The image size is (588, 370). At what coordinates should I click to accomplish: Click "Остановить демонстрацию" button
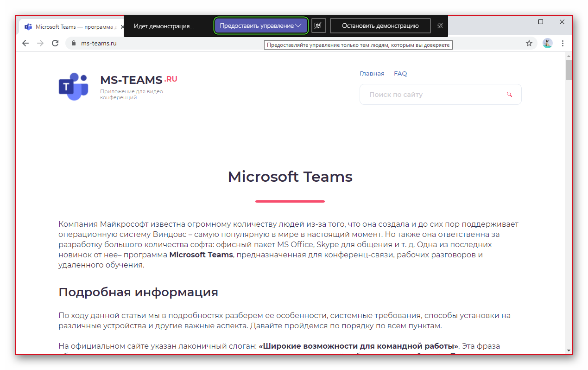point(380,26)
